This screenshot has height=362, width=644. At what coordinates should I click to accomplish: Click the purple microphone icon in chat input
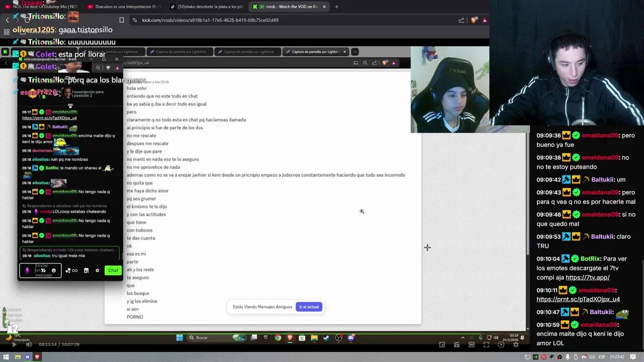pyautogui.click(x=27, y=270)
